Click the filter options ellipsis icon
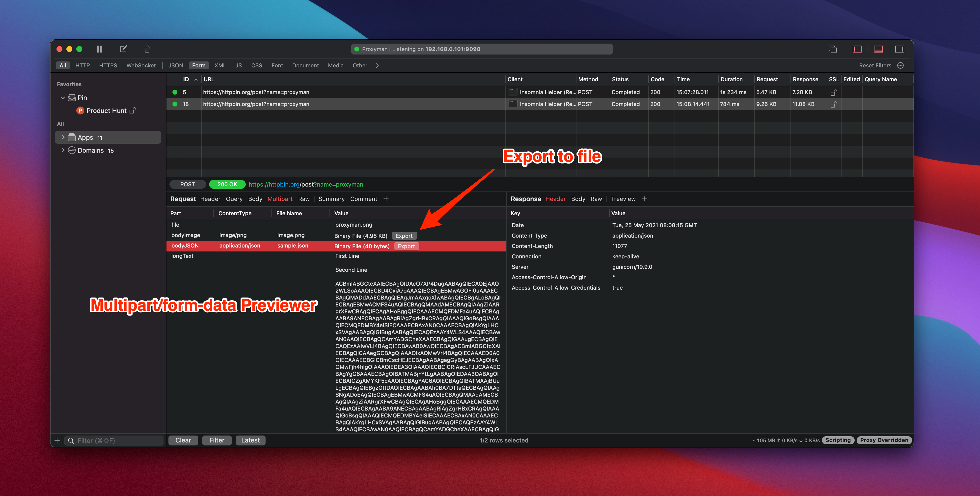This screenshot has height=496, width=980. click(900, 65)
